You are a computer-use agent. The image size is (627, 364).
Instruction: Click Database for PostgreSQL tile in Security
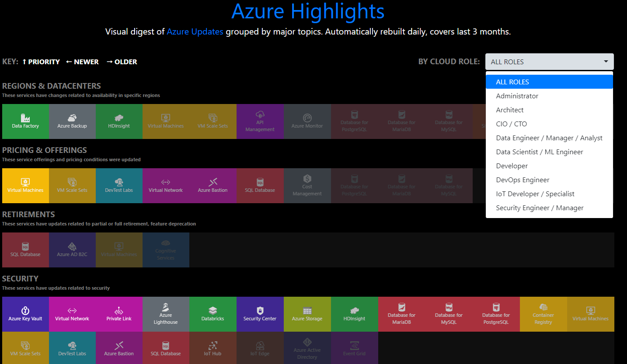(x=496, y=314)
